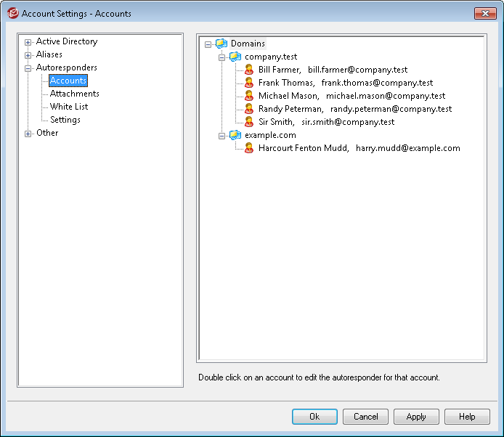Click the example.com domain icon
Image resolution: width=504 pixels, height=437 pixels.
point(235,135)
